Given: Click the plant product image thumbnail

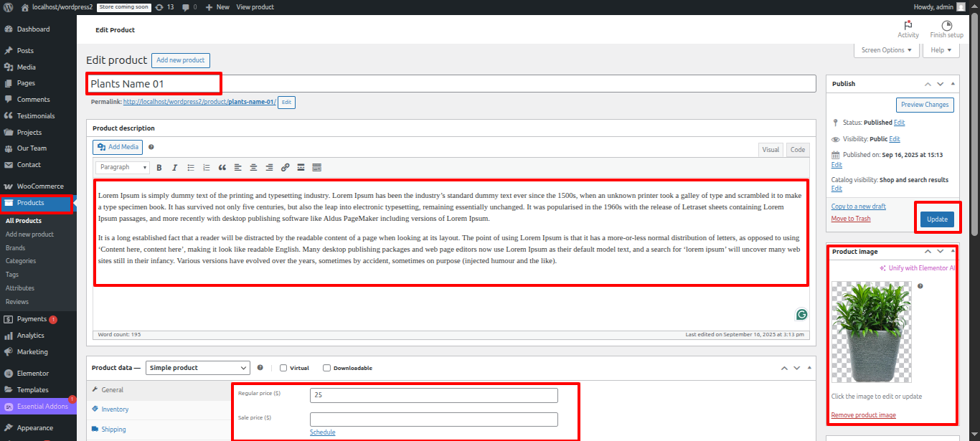Looking at the screenshot, I should coord(871,331).
